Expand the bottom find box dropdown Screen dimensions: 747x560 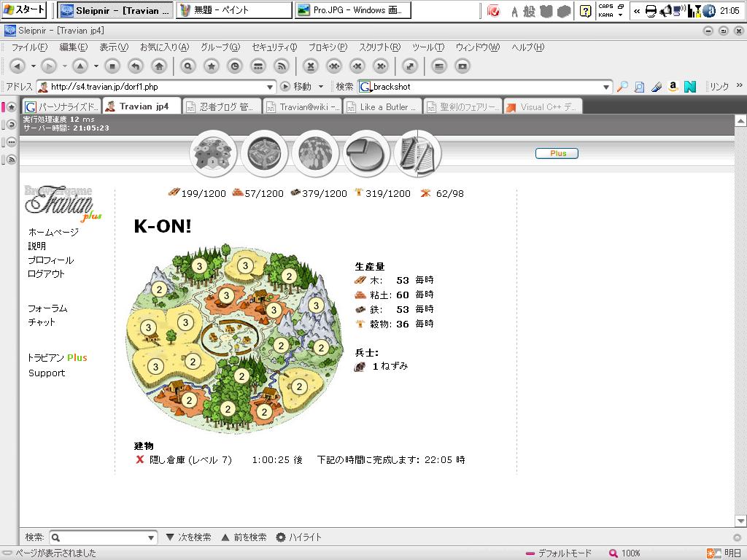click(x=151, y=537)
